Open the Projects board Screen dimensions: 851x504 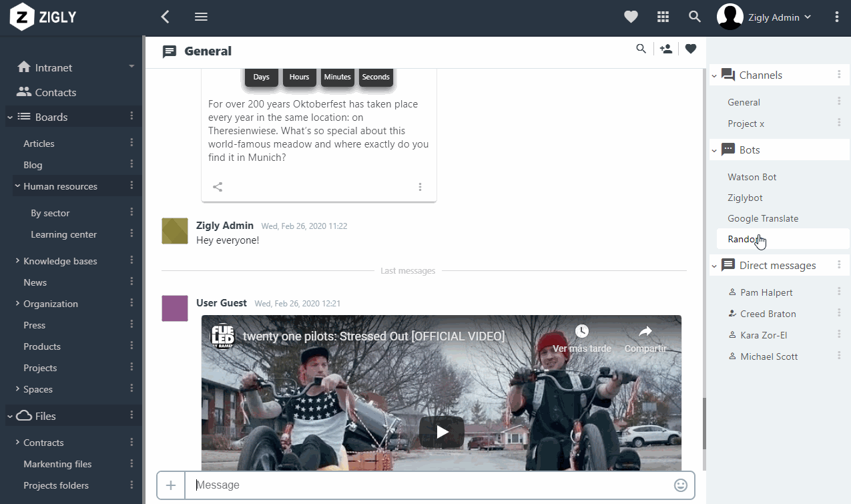pyautogui.click(x=40, y=368)
